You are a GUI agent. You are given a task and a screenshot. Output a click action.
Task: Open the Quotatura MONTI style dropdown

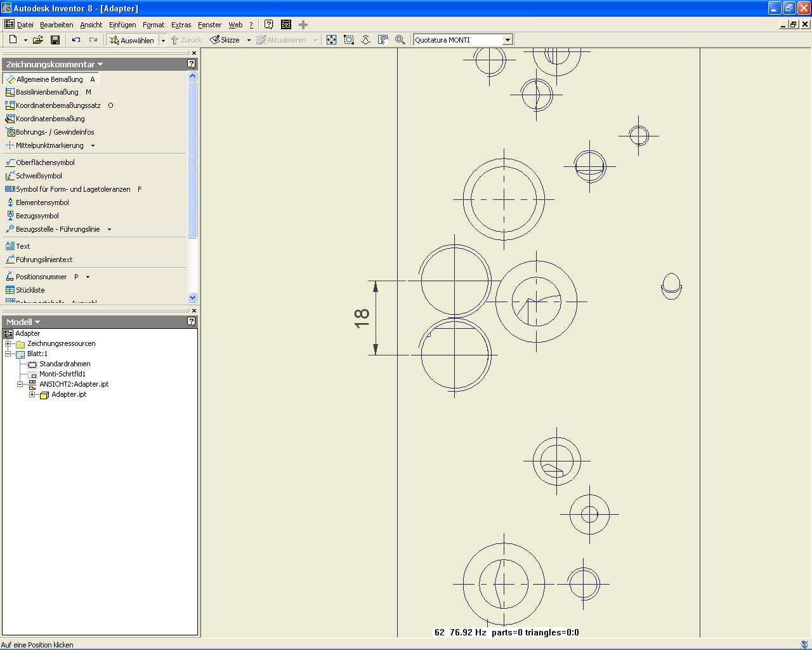(507, 40)
